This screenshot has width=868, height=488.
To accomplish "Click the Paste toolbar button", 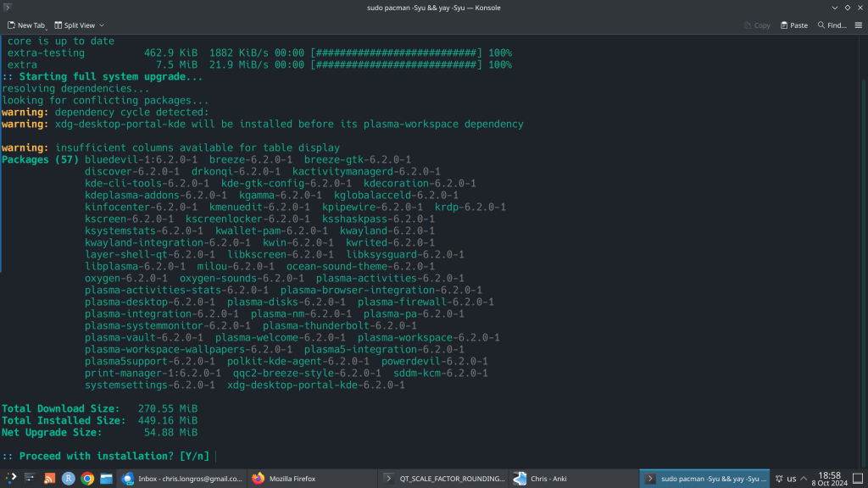I will pos(793,25).
